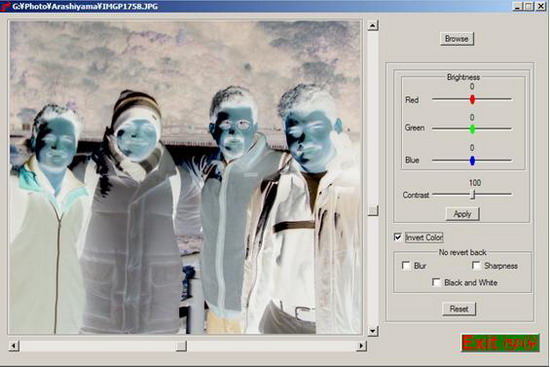Click the horizontal scrollbar right arrow
Viewport: 550px width, 367px height.
click(x=361, y=346)
